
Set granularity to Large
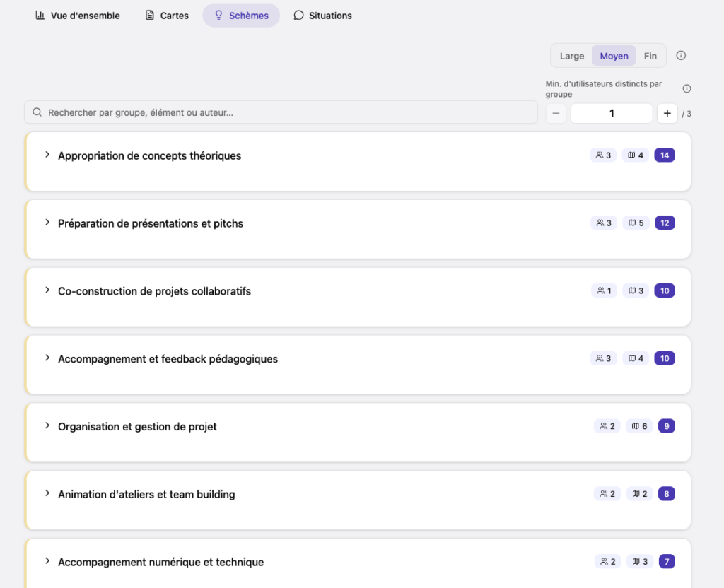click(x=572, y=56)
